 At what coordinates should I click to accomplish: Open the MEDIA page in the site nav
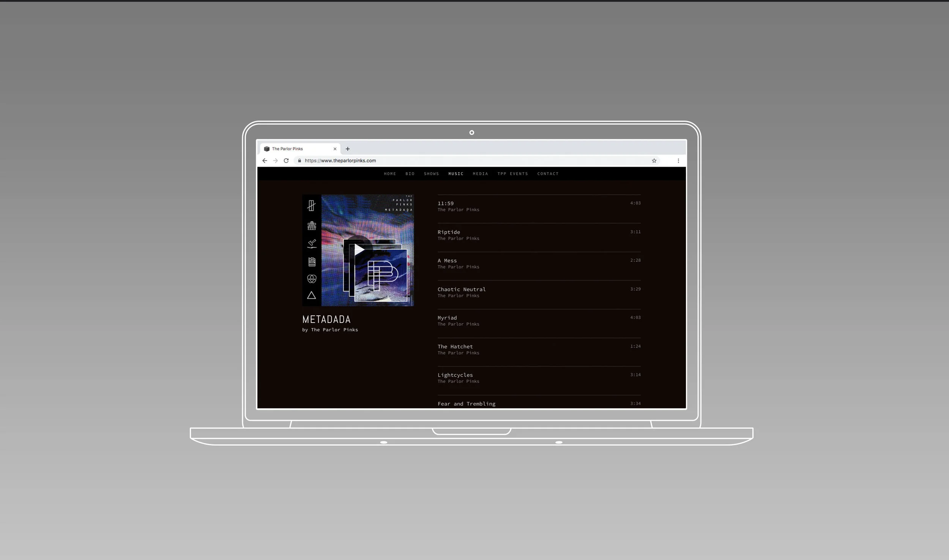(480, 174)
